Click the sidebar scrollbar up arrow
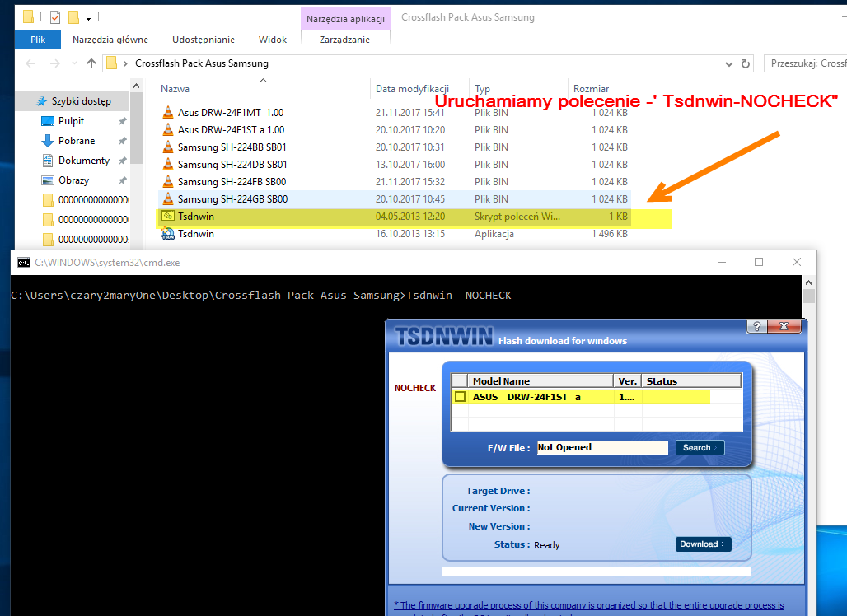 [136, 86]
